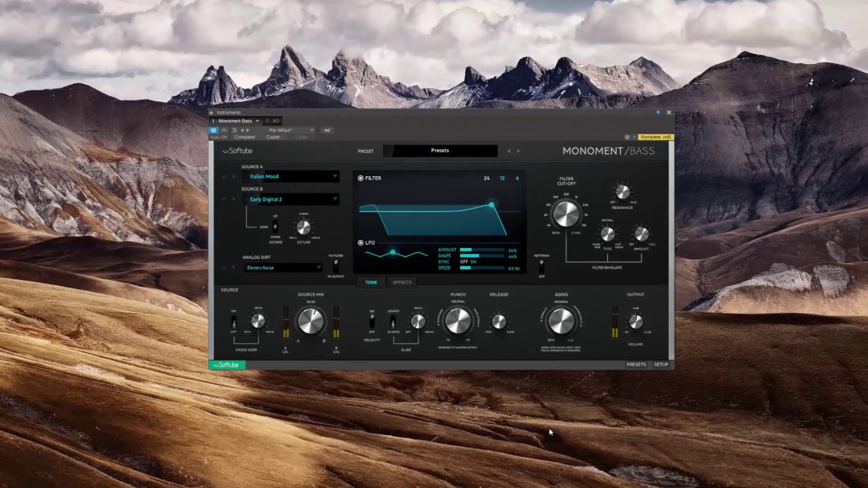This screenshot has height=488, width=868.
Task: Click the power bypass icon in the host toolbar
Action: 213,130
